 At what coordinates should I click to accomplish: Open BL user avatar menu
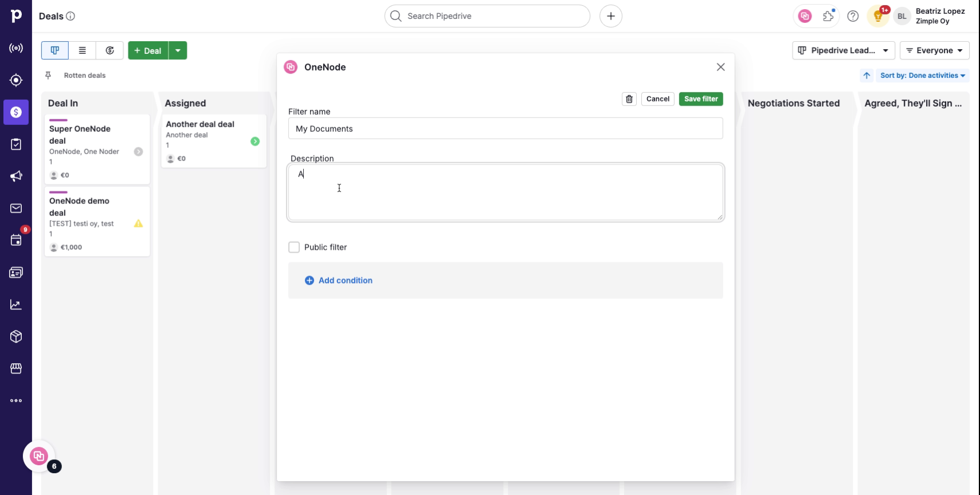[902, 16]
